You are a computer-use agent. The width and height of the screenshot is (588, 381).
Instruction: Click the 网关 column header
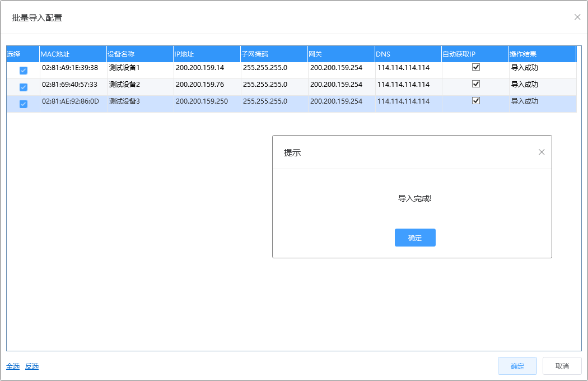click(341, 54)
